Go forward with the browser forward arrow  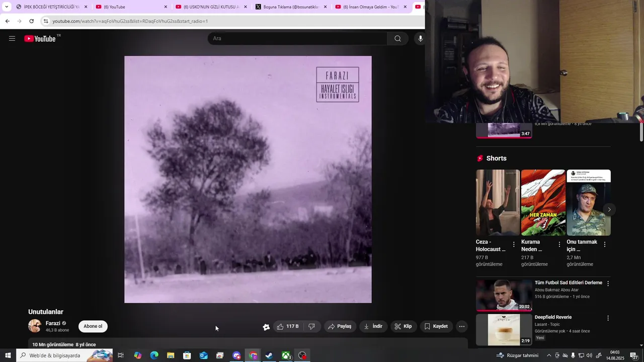point(19,21)
